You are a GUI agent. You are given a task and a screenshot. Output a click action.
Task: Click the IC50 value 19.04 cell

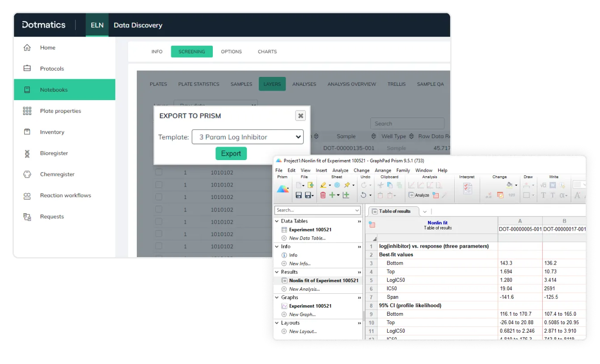pyautogui.click(x=520, y=289)
